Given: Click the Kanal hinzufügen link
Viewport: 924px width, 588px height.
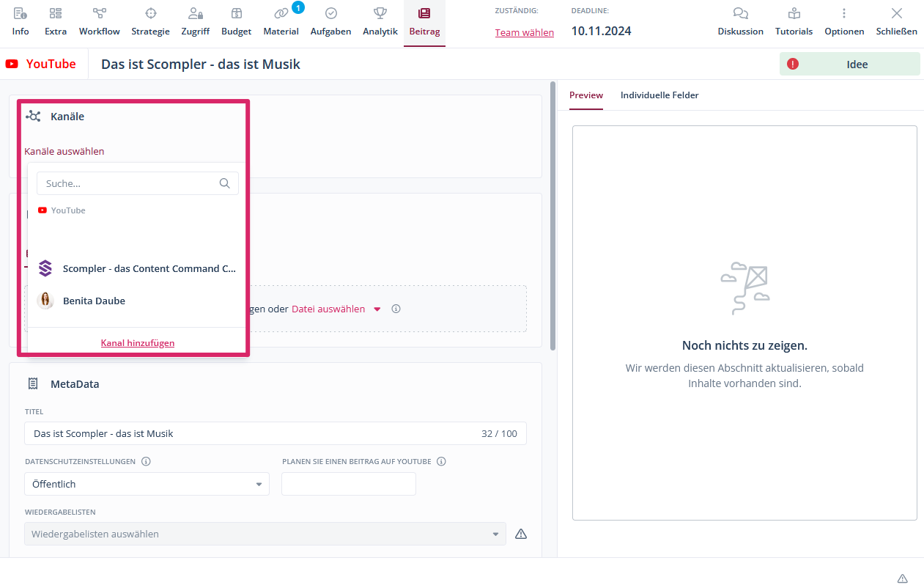Looking at the screenshot, I should [x=138, y=343].
